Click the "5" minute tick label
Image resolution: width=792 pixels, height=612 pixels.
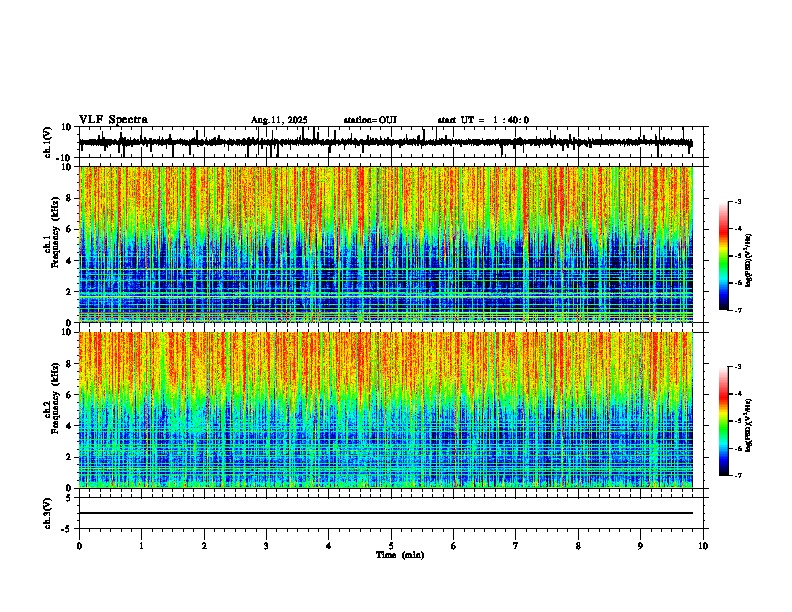(391, 546)
